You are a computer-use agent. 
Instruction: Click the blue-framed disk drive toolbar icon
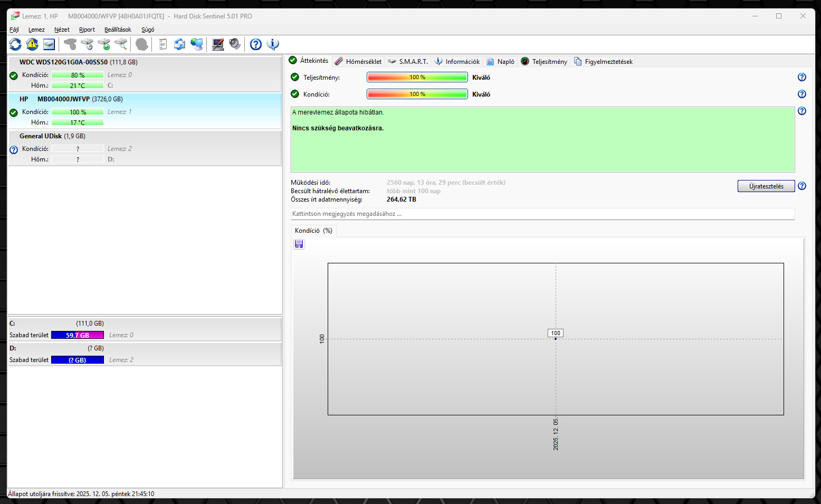49,44
